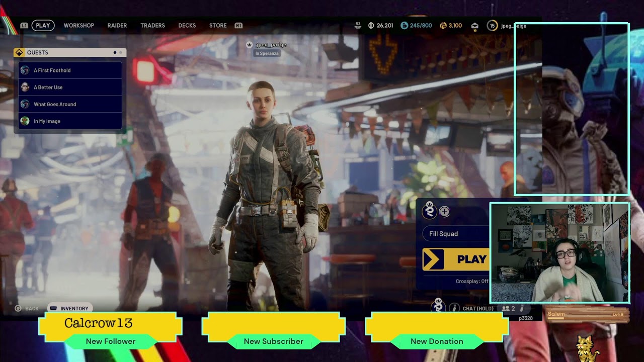Image resolution: width=644 pixels, height=362 pixels.
Task: Click the New Subscriber banner
Action: pyautogui.click(x=274, y=329)
